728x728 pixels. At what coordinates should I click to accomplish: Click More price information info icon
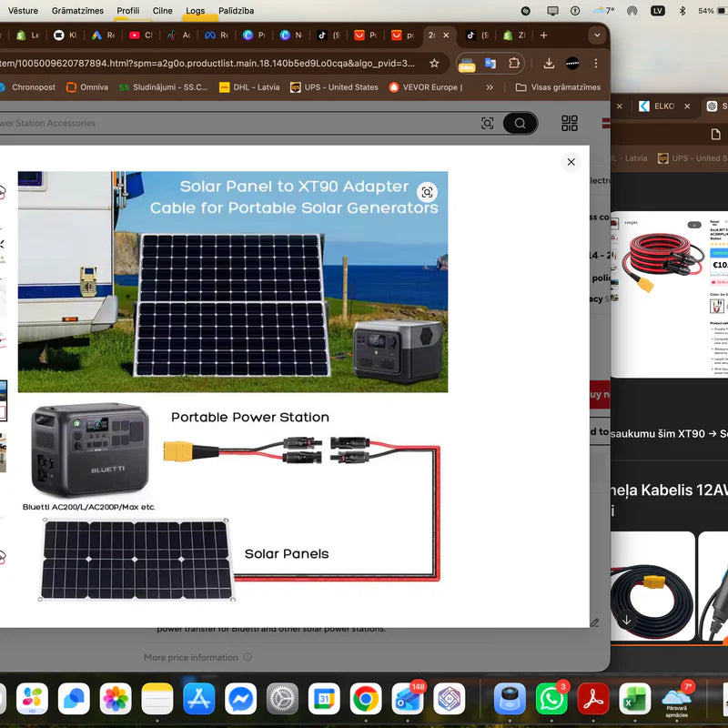pyautogui.click(x=248, y=657)
